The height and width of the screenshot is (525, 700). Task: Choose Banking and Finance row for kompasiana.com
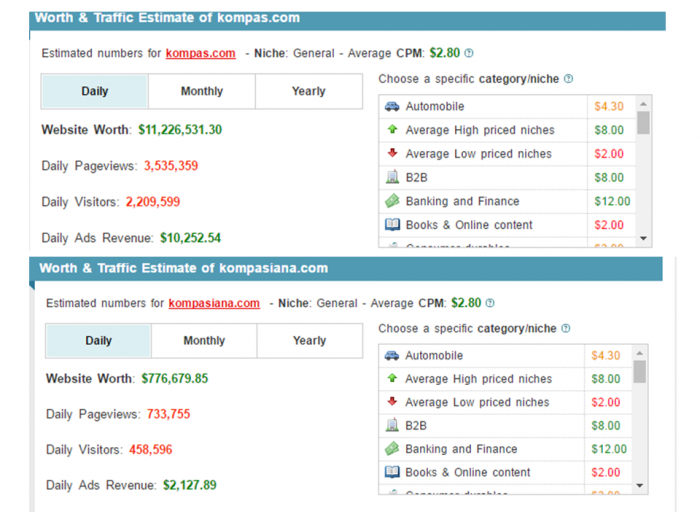click(x=505, y=449)
